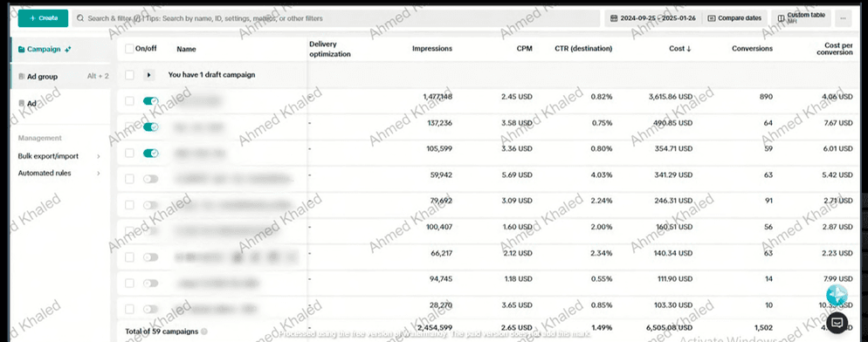This screenshot has width=868, height=342.
Task: Expand Automated rules
Action: click(x=59, y=174)
